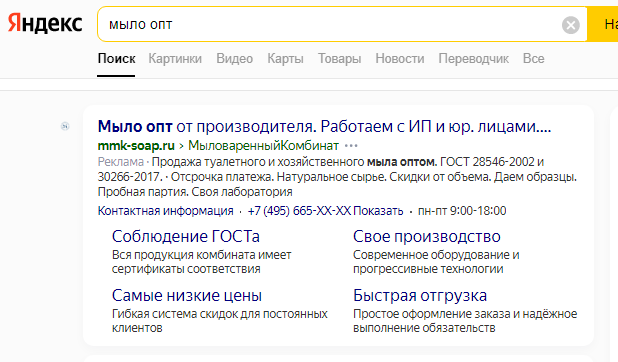
Task: Reveal the phone number via Показать
Action: (x=378, y=211)
